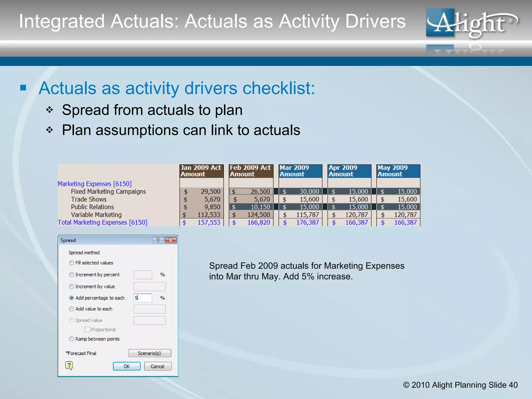The height and width of the screenshot is (399, 532).
Task: Click the help icon in Spread dialog footer
Action: pyautogui.click(x=69, y=366)
